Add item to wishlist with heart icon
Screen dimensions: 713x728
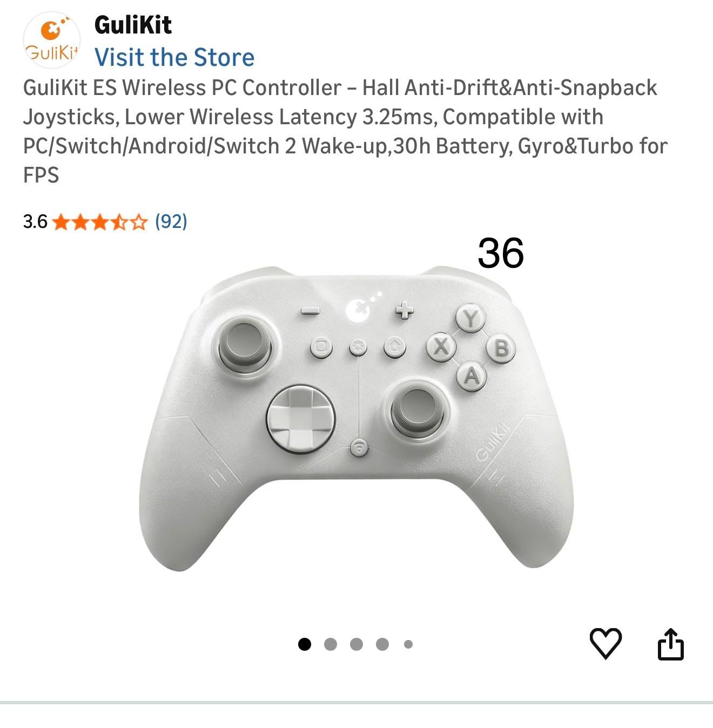(x=606, y=643)
